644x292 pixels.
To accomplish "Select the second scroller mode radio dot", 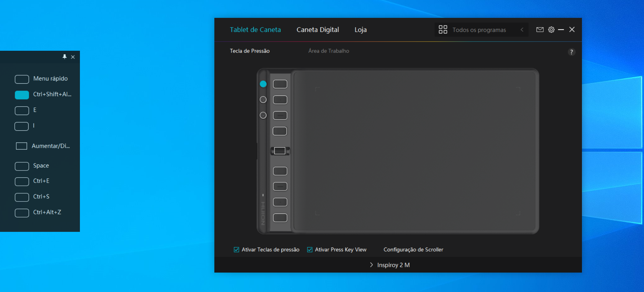I will (x=263, y=100).
